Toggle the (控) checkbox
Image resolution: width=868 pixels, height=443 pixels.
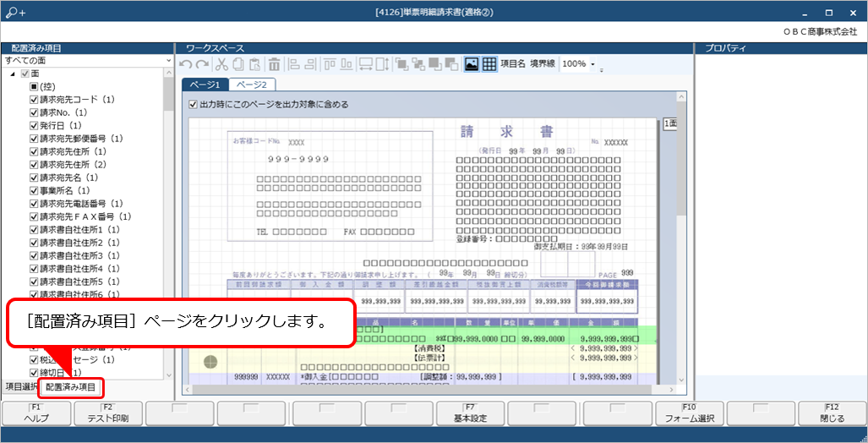click(x=33, y=86)
